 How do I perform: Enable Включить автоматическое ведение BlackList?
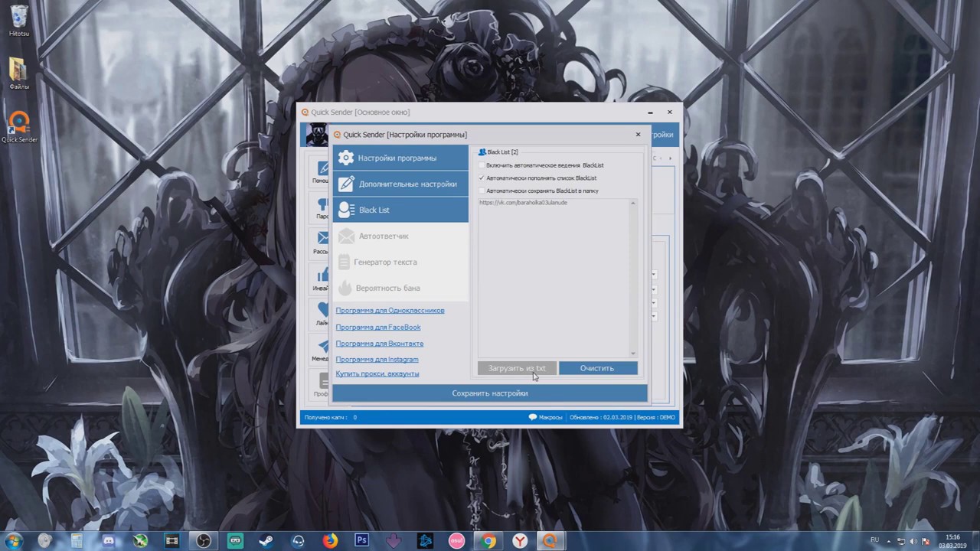click(482, 165)
